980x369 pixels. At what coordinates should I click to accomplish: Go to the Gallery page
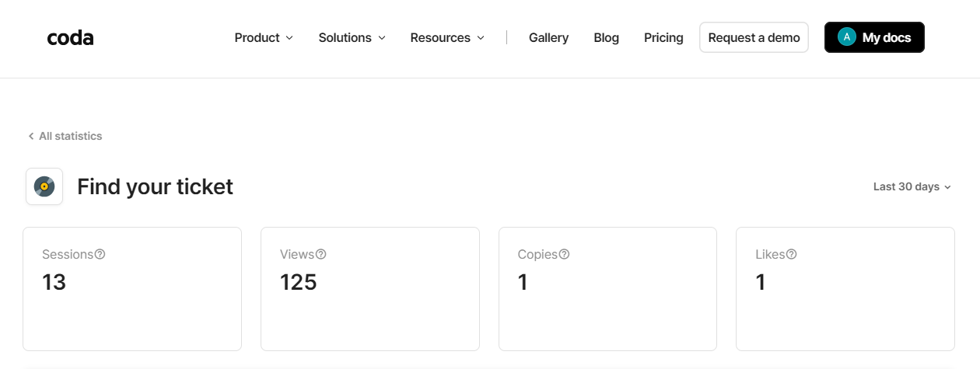[x=548, y=37]
